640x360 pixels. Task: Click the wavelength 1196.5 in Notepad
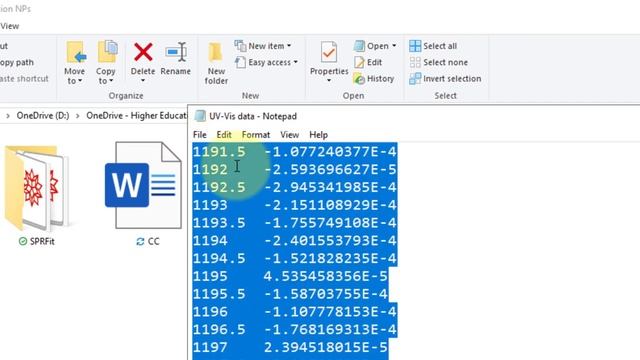tap(219, 329)
